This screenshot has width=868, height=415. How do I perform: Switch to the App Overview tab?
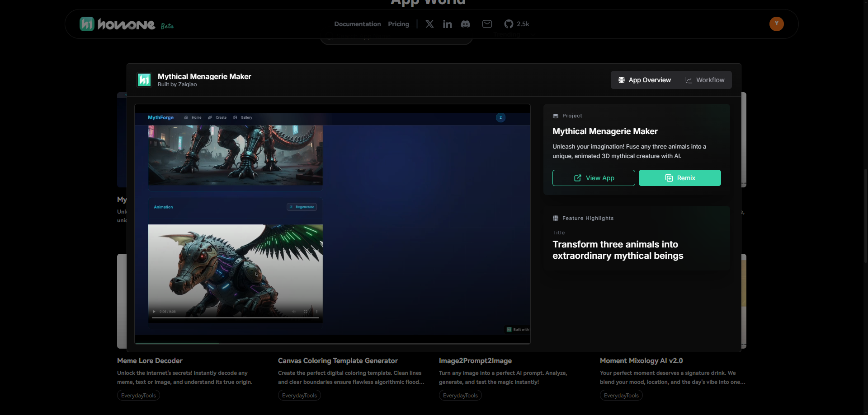point(644,80)
